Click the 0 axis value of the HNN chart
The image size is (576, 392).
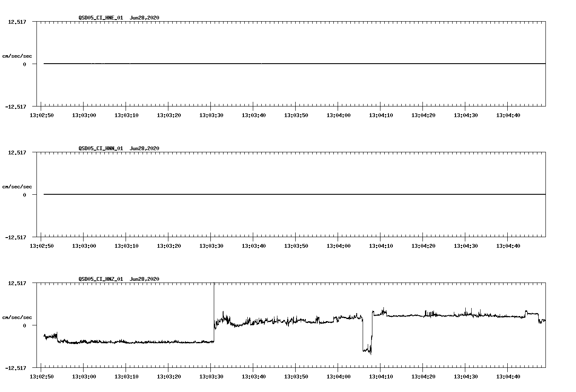coord(25,195)
